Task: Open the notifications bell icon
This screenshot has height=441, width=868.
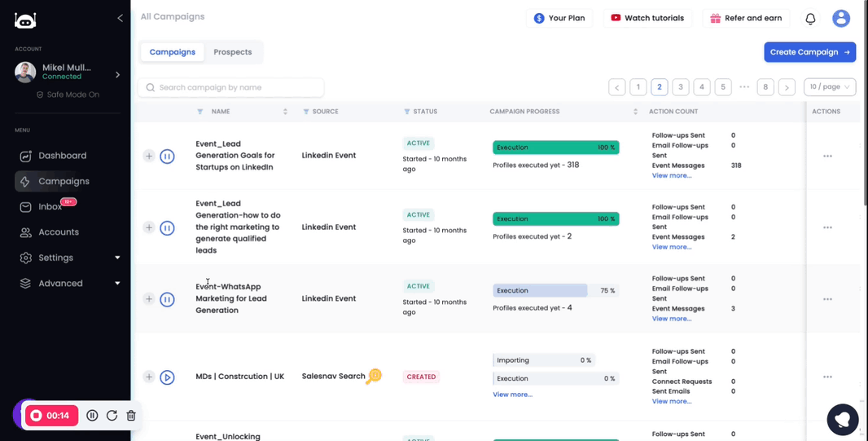Action: tap(810, 18)
